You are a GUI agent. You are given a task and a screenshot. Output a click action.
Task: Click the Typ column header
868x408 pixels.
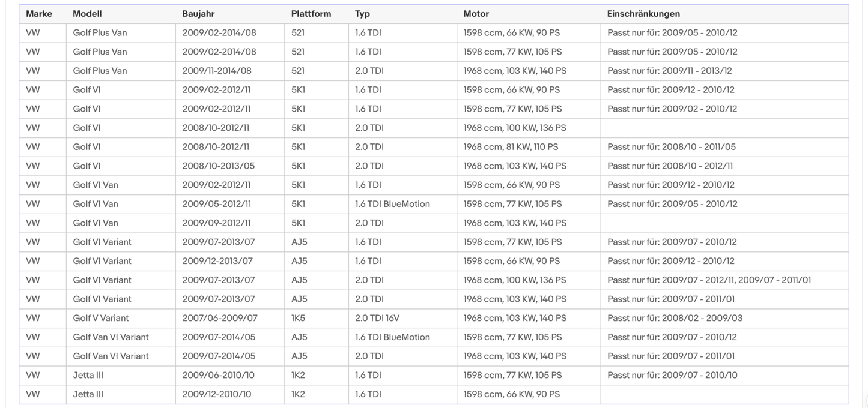[x=362, y=14]
